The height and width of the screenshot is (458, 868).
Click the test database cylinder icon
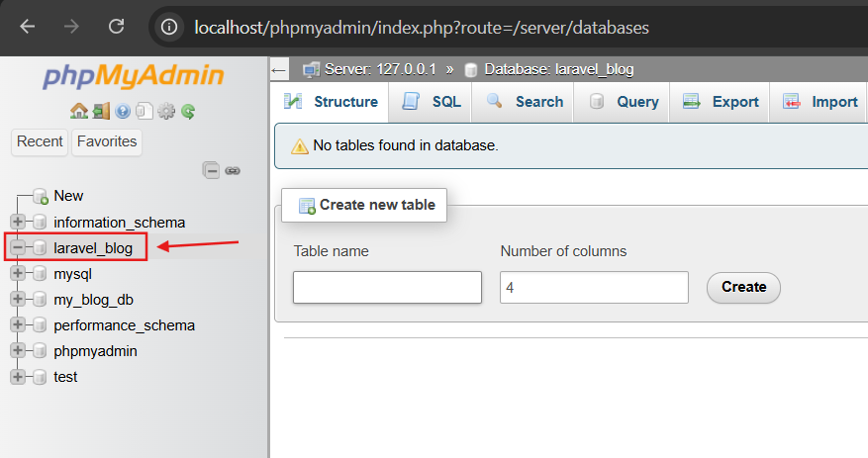click(40, 377)
